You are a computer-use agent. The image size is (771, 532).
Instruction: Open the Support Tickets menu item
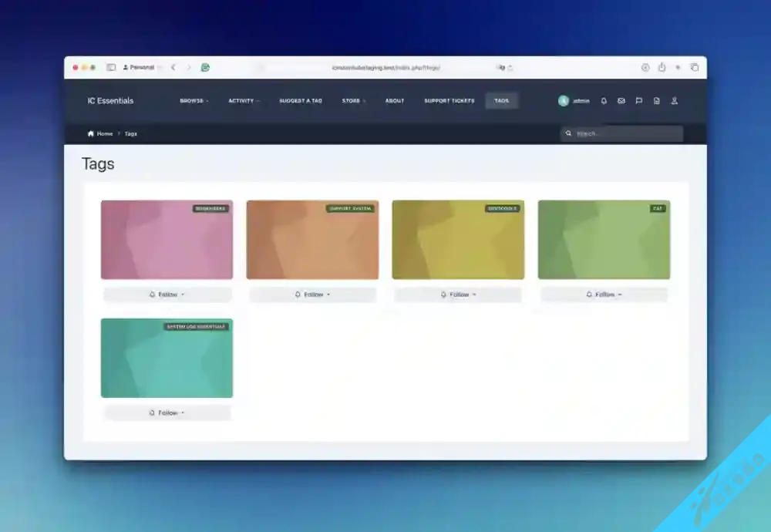click(449, 101)
